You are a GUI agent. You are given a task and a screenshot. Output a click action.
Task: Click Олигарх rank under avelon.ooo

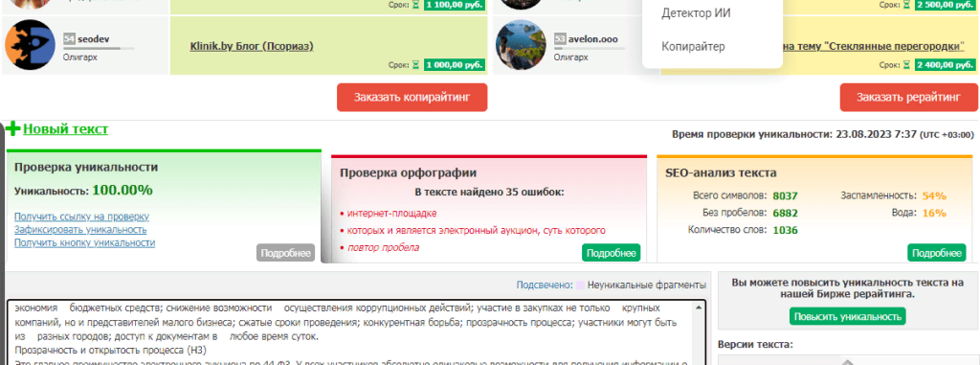(571, 57)
